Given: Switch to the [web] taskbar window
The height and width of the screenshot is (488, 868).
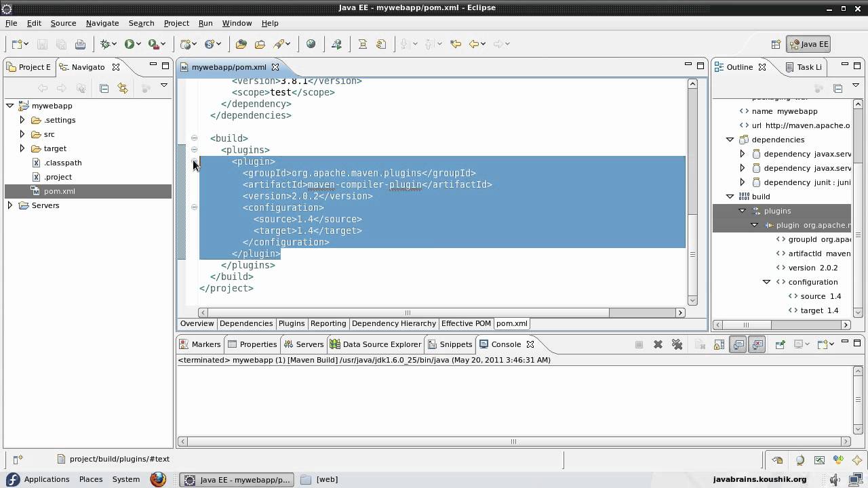Looking at the screenshot, I should coord(319,479).
